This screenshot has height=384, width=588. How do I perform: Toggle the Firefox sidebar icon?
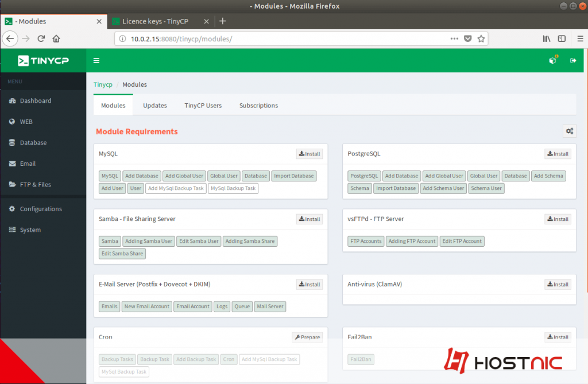[x=562, y=38]
